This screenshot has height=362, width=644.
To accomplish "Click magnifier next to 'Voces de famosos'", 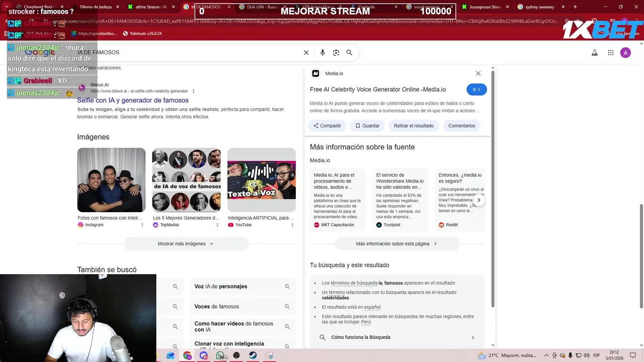I will pos(287,307).
